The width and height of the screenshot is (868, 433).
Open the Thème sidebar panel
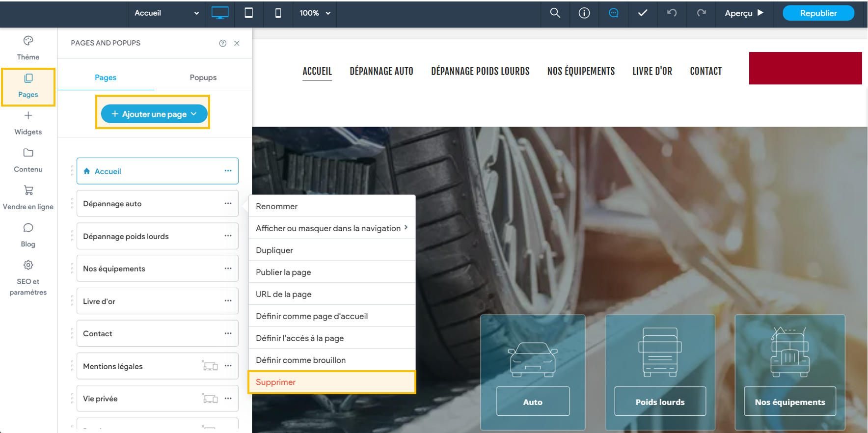click(x=28, y=48)
